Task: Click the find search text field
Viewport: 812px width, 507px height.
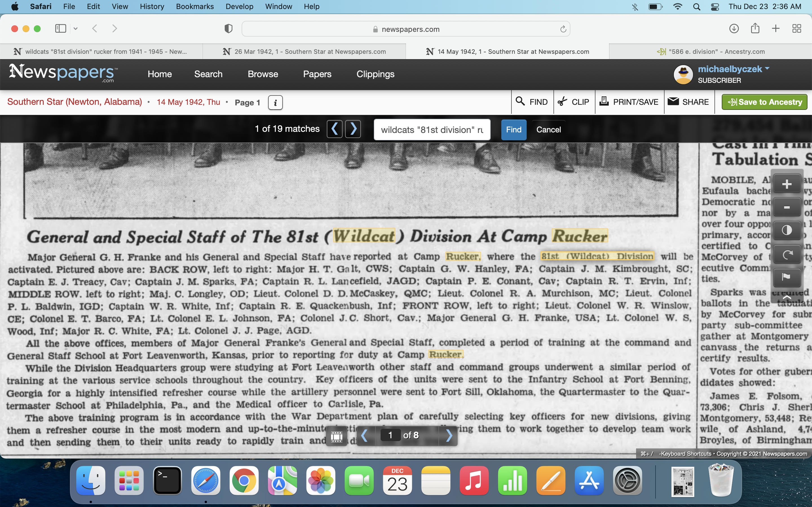Action: click(x=432, y=130)
